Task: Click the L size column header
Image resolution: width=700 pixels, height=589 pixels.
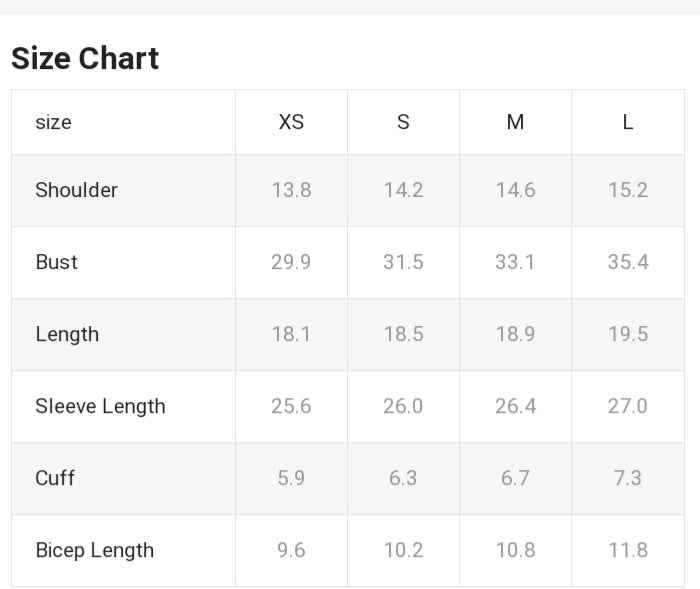Action: click(x=628, y=122)
